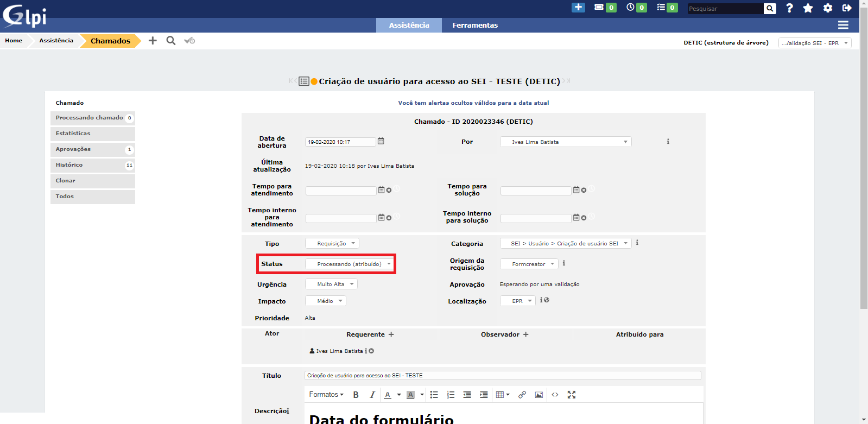Clear the Tempo para atendimento date
Screen dimensions: 868x424
[389, 190]
